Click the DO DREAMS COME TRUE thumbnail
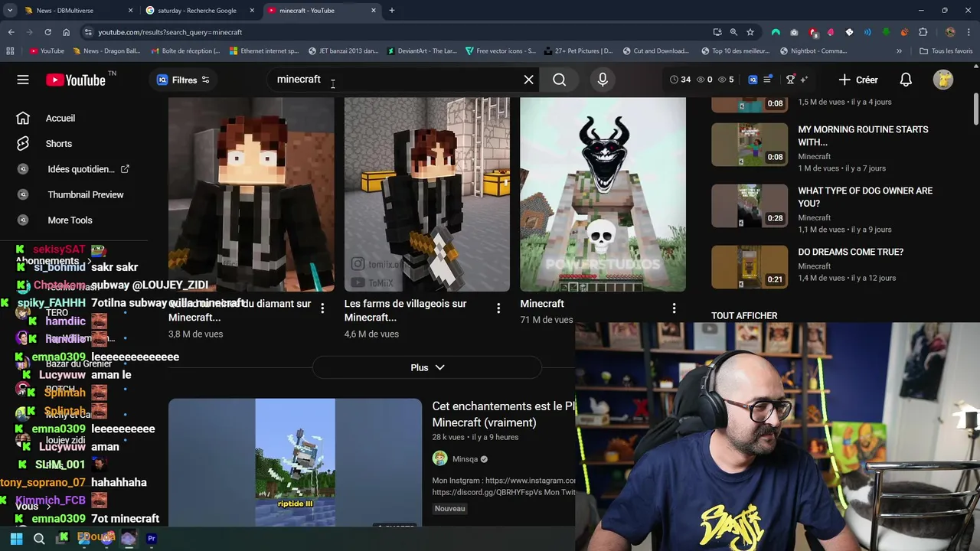Viewport: 980px width, 551px height. point(750,266)
